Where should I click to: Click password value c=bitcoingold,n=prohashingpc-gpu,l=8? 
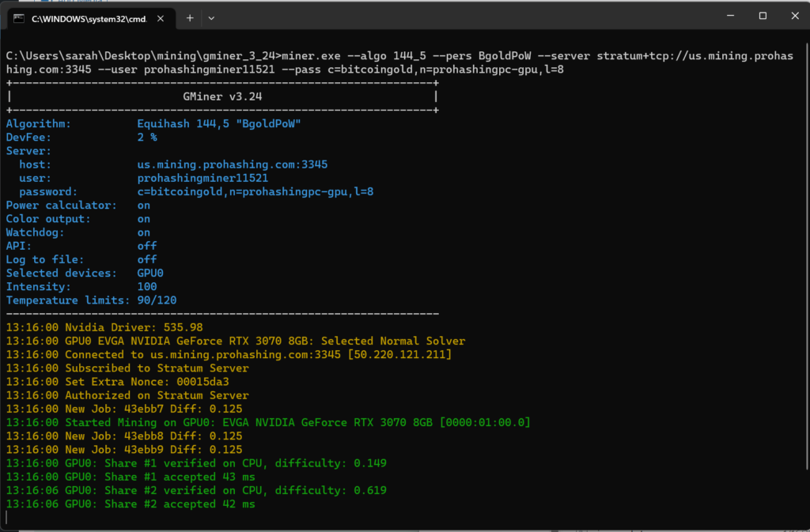pos(255,191)
